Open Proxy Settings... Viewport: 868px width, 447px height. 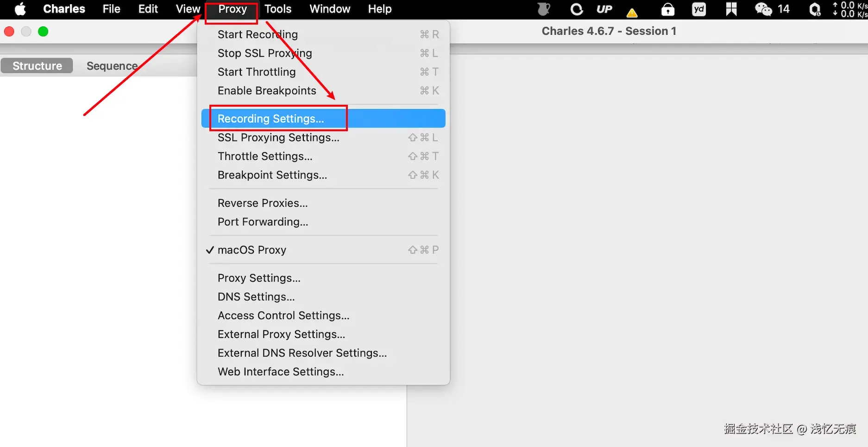(323, 278)
